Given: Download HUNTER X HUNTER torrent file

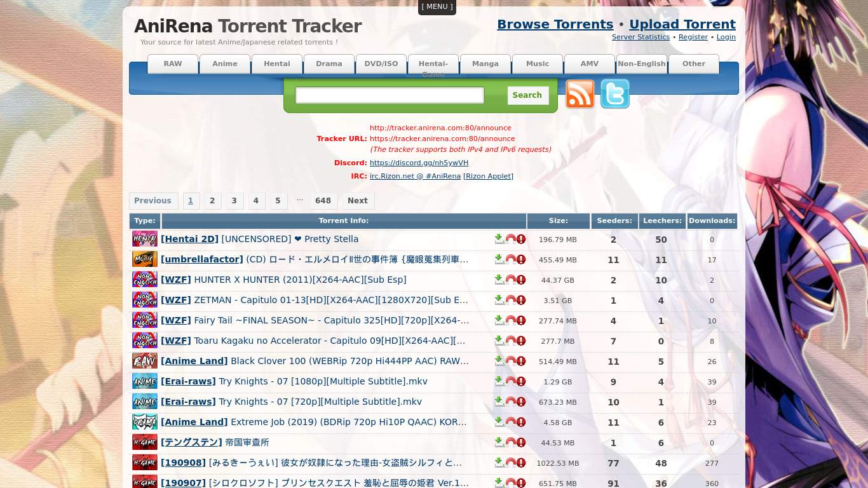Looking at the screenshot, I should tap(499, 280).
